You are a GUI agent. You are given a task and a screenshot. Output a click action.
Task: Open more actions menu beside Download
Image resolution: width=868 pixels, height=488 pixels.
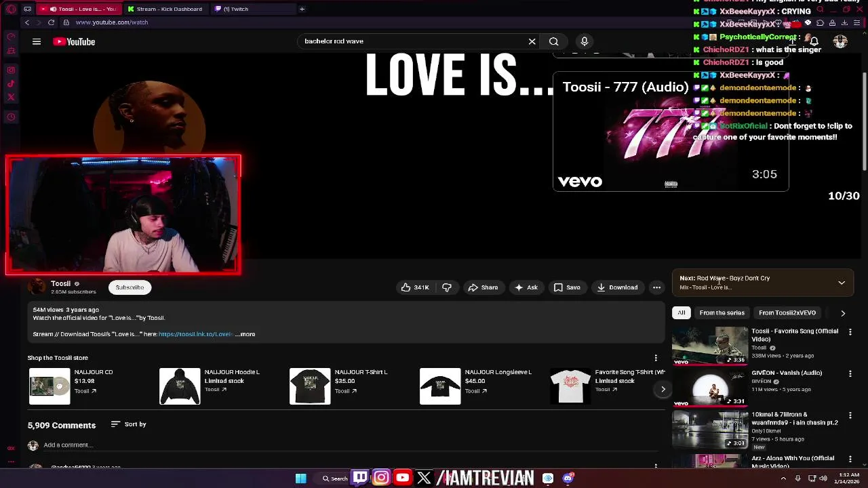click(x=656, y=287)
